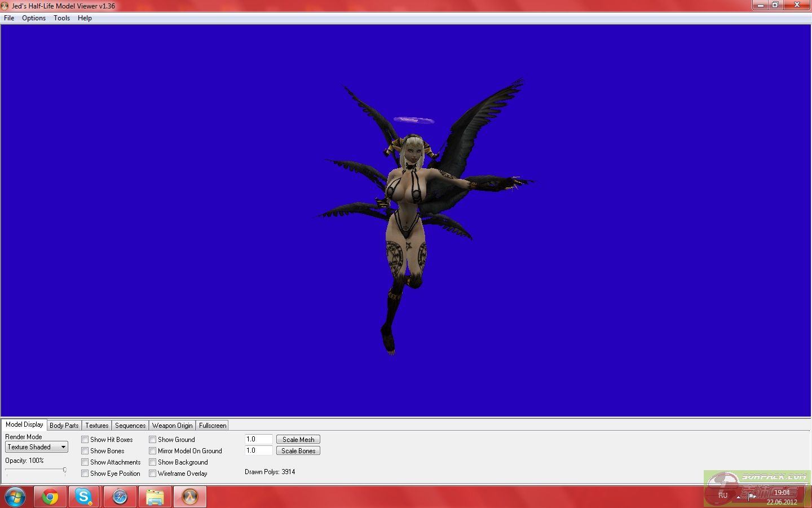Click the Safari compass icon in taskbar

point(120,497)
